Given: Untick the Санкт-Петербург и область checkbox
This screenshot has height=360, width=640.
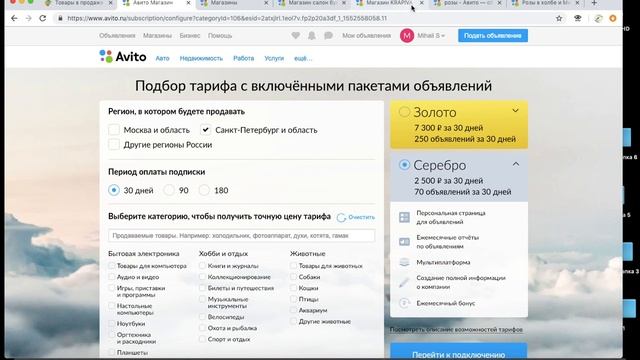Looking at the screenshot, I should click(x=205, y=130).
